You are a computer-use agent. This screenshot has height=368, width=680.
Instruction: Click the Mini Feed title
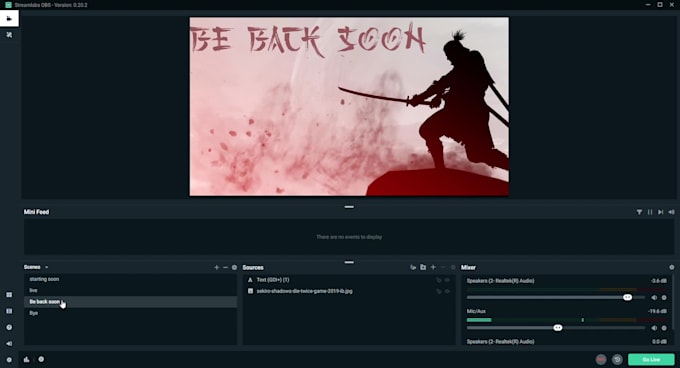pyautogui.click(x=36, y=212)
